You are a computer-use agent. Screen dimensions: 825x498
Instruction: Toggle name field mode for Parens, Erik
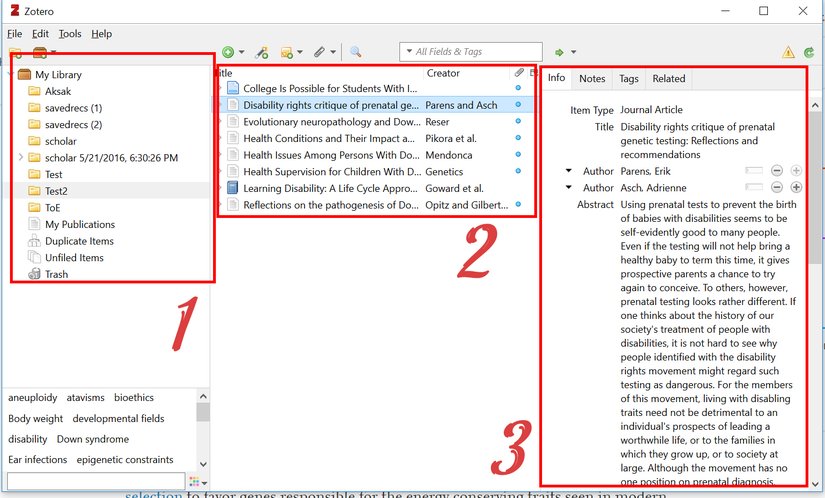(754, 170)
